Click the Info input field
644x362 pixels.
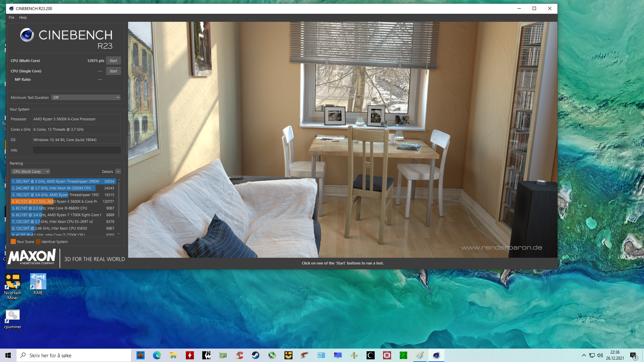[76, 150]
